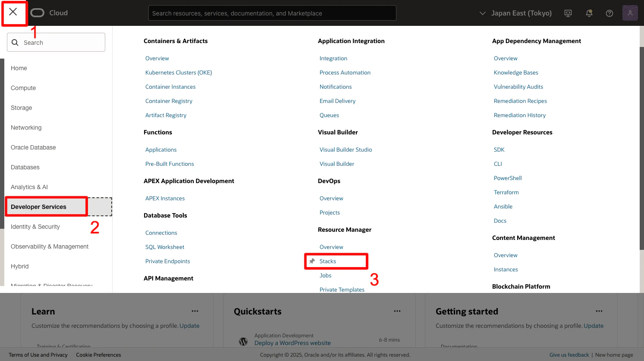Open the Queues link

(x=329, y=115)
